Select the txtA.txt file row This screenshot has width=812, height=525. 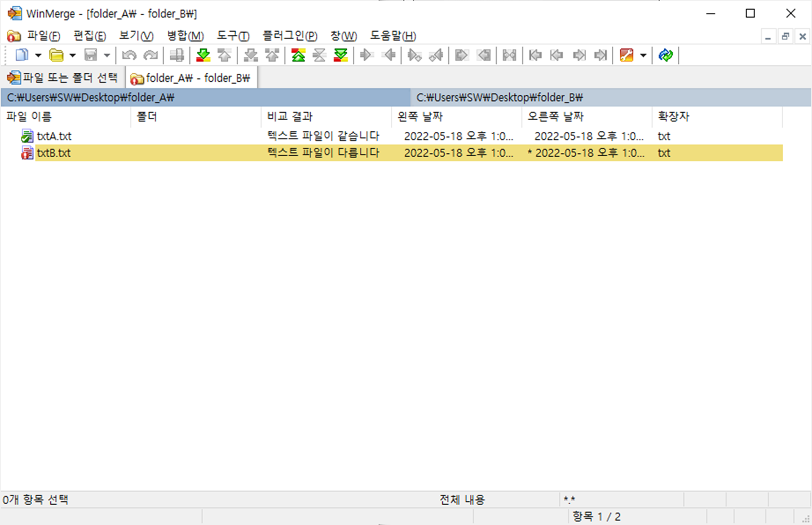(392, 136)
